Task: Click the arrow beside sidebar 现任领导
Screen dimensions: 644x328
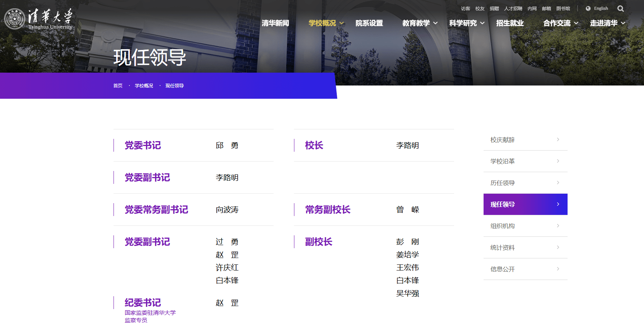Action: 558,204
